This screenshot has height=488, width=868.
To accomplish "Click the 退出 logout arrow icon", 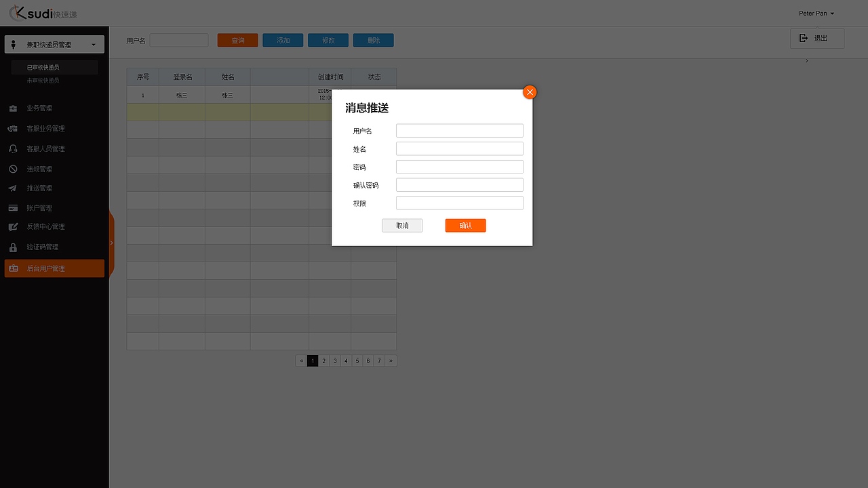I will click(x=804, y=38).
